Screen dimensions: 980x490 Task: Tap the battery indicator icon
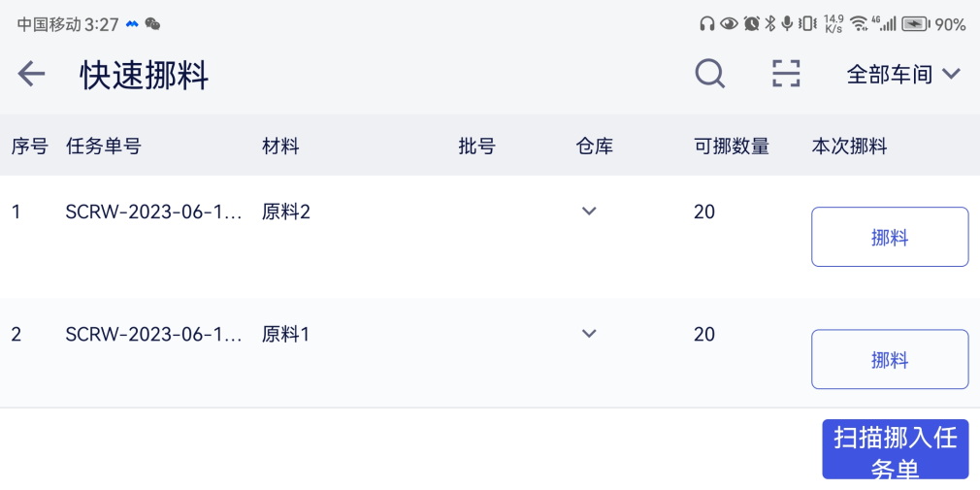point(915,24)
